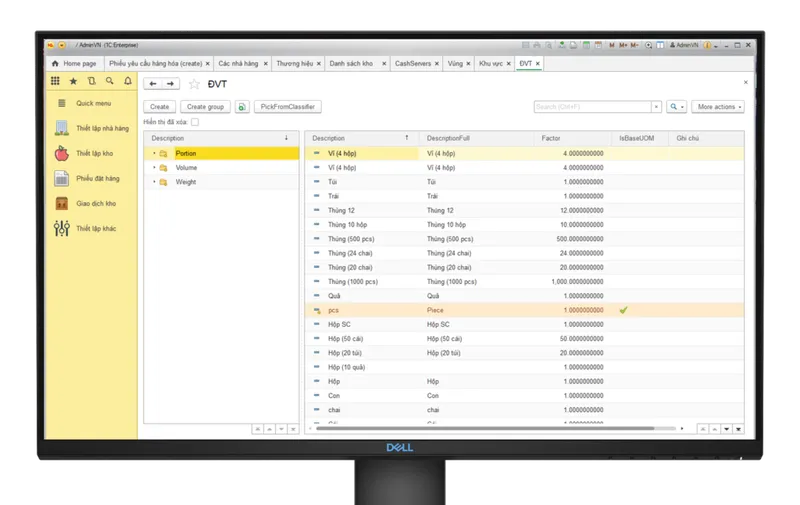Open the main menu dropdown in title bar
800x505 pixels.
click(62, 45)
